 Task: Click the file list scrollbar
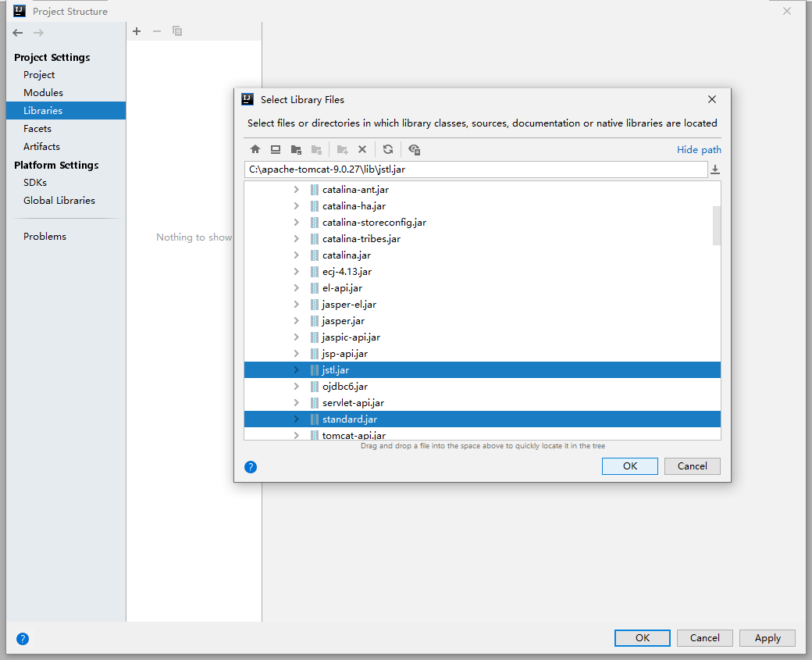click(715, 227)
